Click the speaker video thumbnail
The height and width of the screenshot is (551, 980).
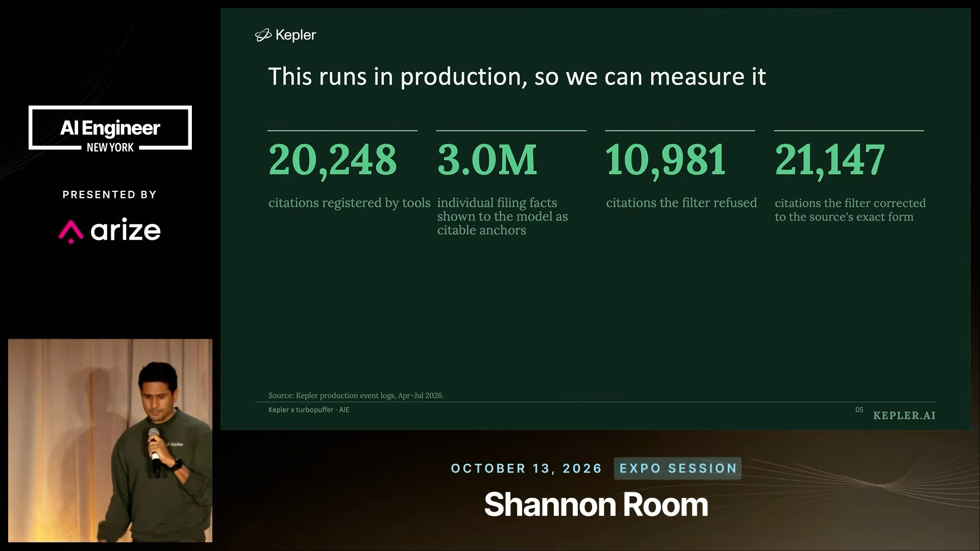[x=110, y=440]
